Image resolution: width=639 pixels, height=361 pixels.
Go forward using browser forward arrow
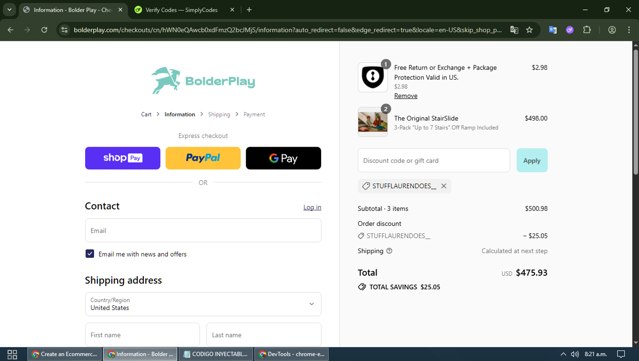27,30
